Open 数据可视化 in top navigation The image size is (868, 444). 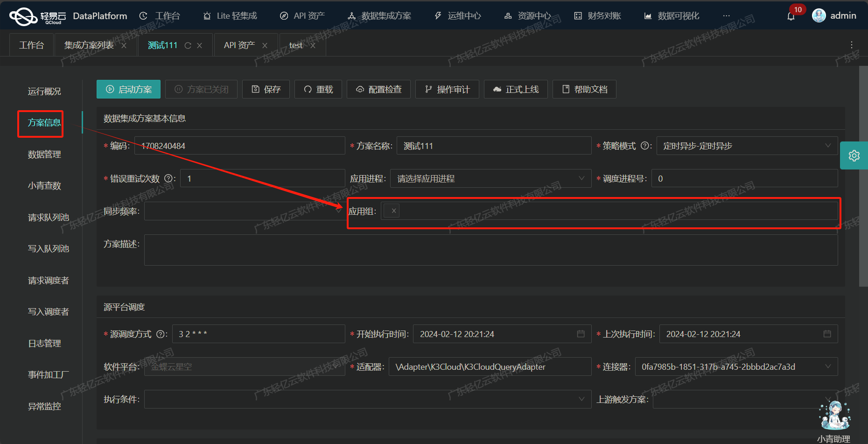672,16
